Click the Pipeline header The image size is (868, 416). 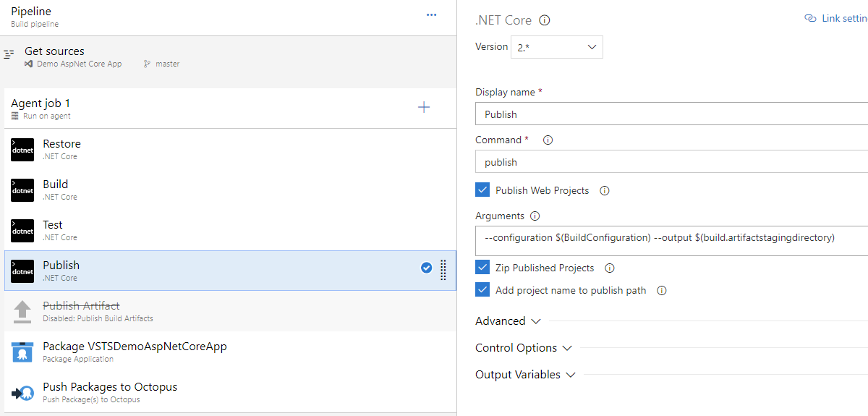[228, 17]
